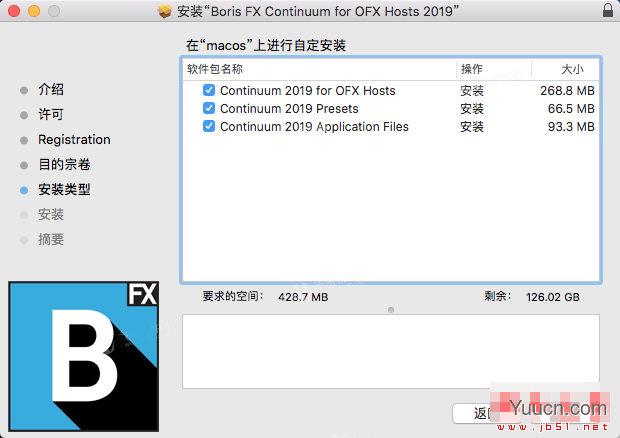Click the required space 428.7 MB value
Viewport: 620px width, 438px height.
tap(303, 297)
